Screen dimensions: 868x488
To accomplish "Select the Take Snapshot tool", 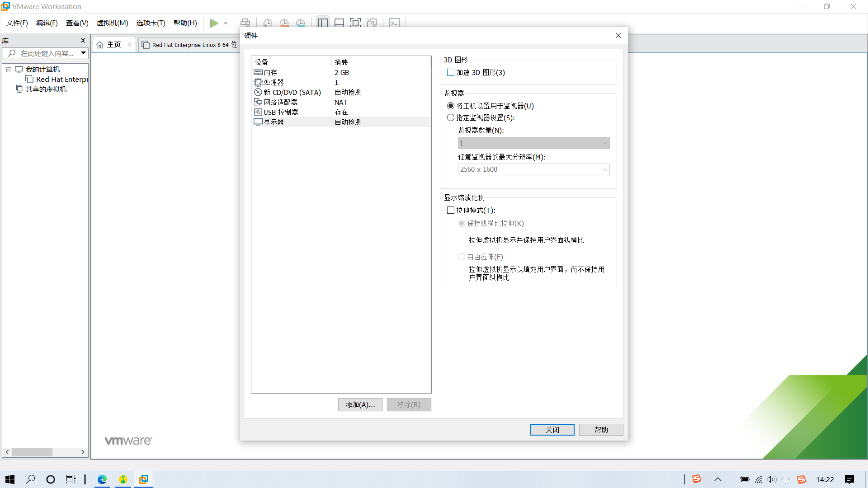I will pyautogui.click(x=267, y=23).
